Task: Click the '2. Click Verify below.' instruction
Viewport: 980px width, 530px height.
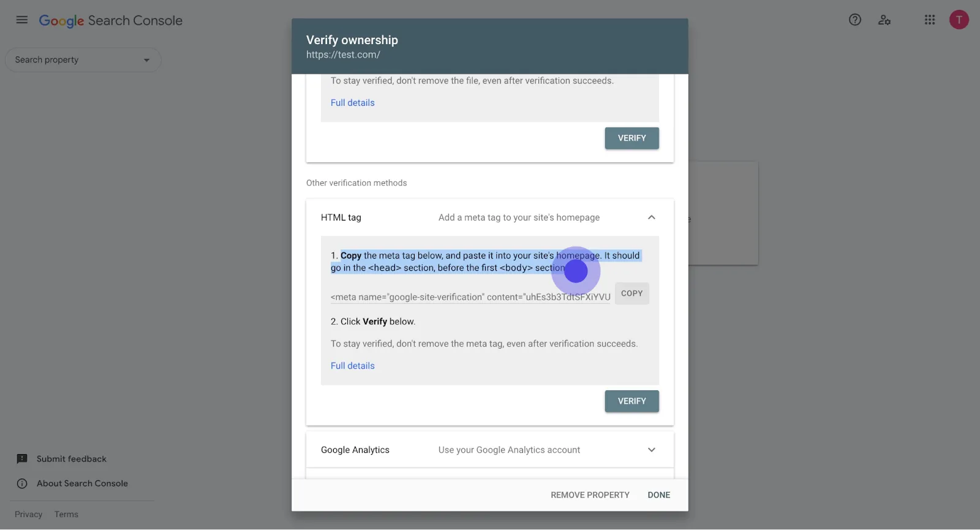Action: pos(373,322)
